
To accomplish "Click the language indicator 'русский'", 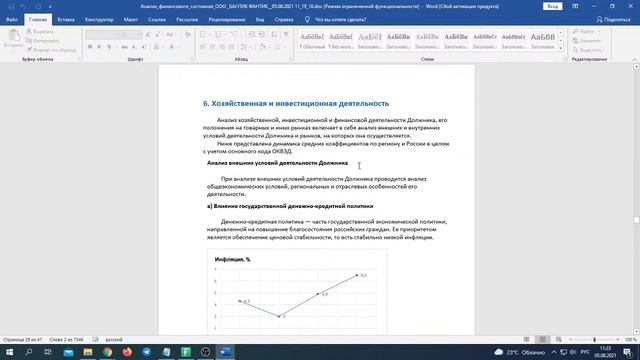I will pos(114,340).
